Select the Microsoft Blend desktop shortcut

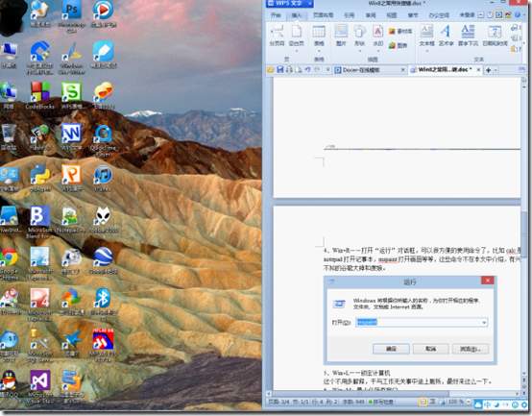tap(40, 222)
